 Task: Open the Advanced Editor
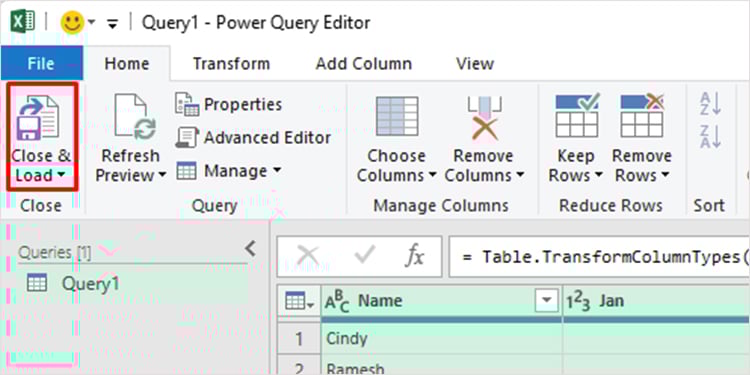[253, 138]
